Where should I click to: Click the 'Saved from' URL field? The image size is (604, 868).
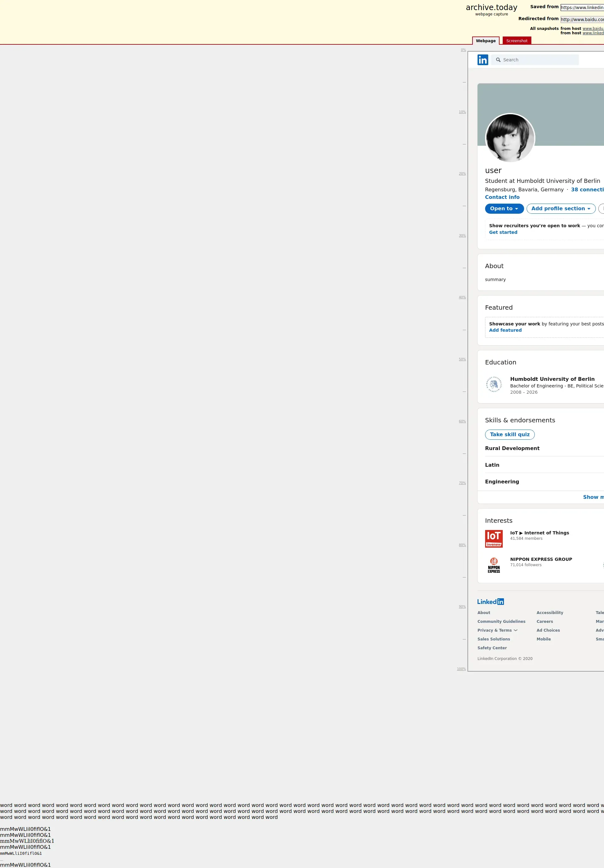coord(582,8)
